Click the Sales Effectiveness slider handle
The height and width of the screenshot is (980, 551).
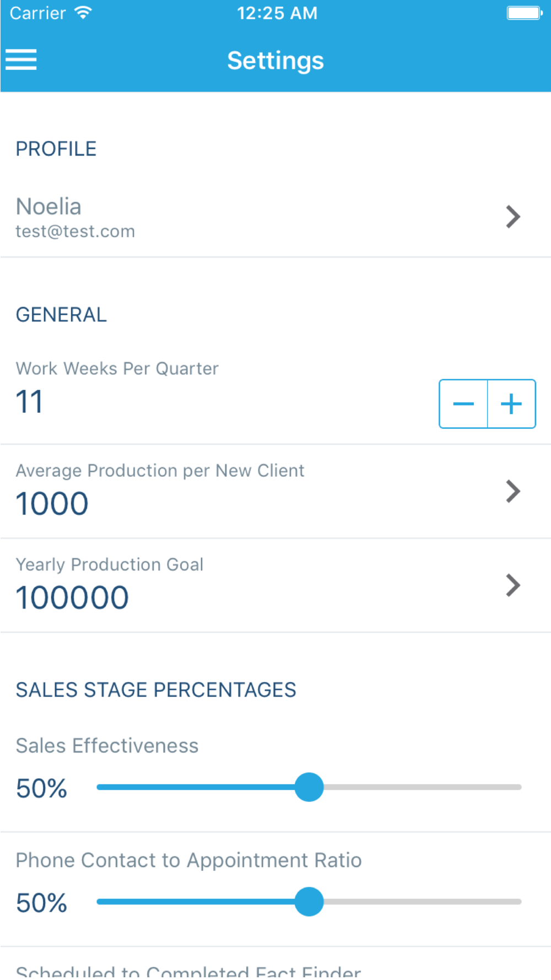point(309,787)
